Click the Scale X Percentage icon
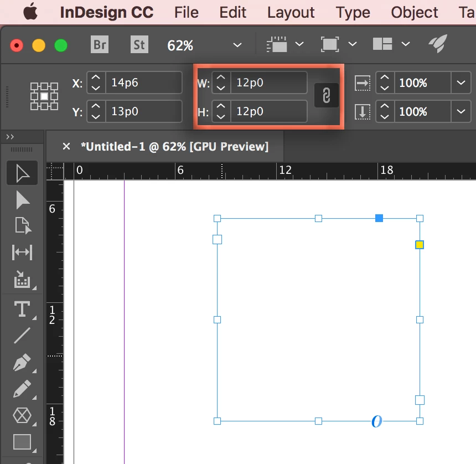This screenshot has height=464, width=476. pos(363,83)
